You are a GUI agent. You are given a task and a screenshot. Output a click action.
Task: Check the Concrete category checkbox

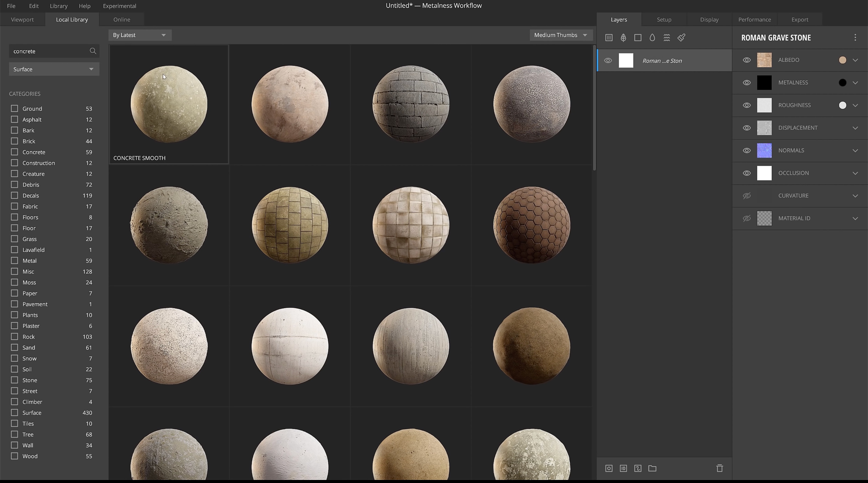(x=14, y=152)
